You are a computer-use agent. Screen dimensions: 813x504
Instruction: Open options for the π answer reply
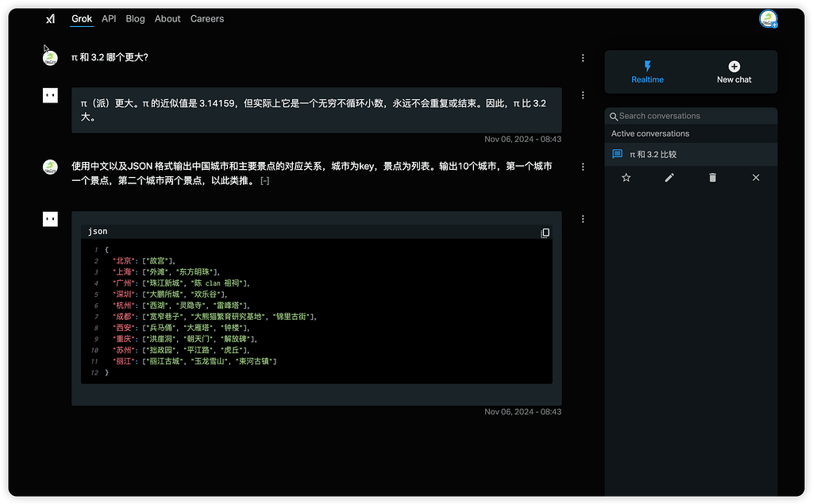pyautogui.click(x=583, y=95)
